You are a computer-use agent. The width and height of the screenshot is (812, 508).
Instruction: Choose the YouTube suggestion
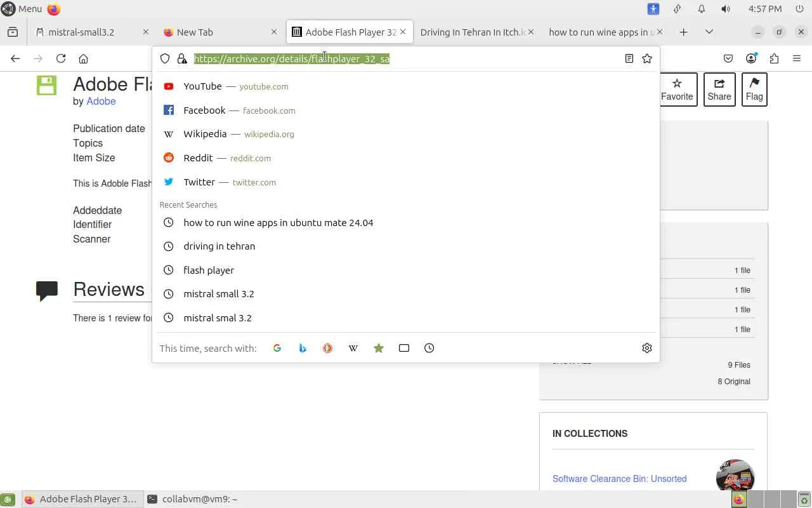tap(406, 86)
